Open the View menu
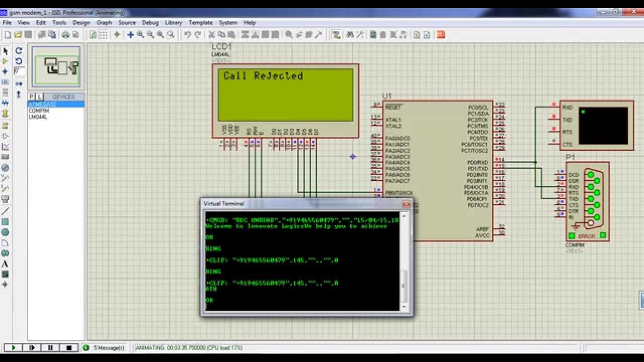The width and height of the screenshot is (644, 362). pyautogui.click(x=24, y=23)
